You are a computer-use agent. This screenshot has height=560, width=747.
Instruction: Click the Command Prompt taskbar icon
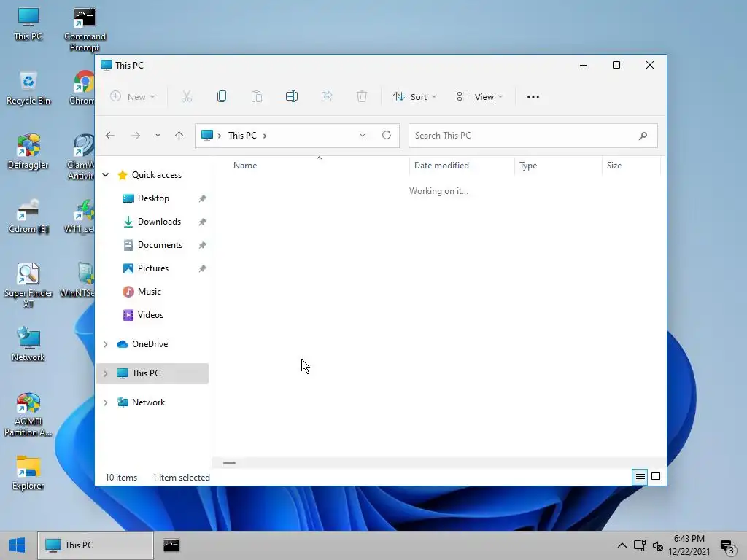pyautogui.click(x=171, y=545)
